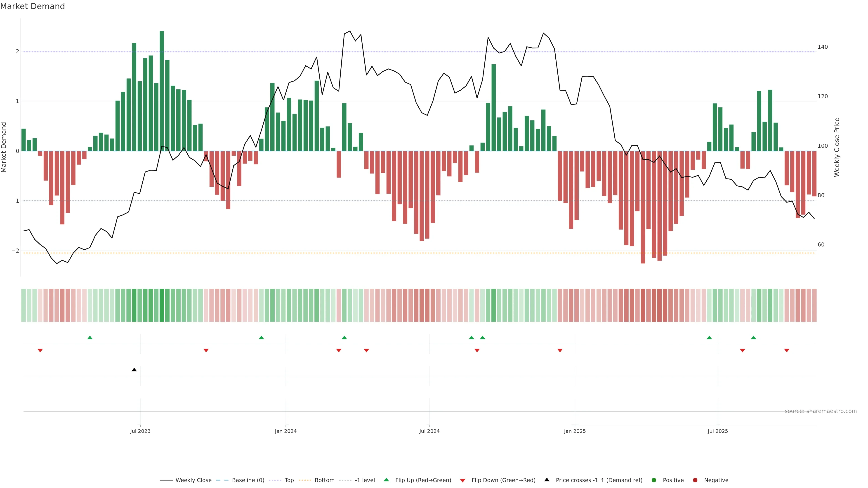
Task: Click the Market Demand chart title
Action: 32,6
